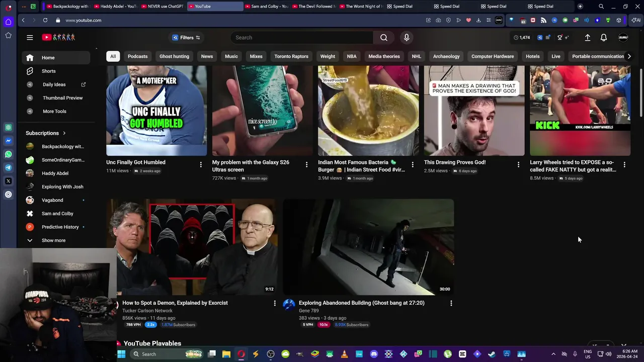Viewport: 644px width, 362px height.
Task: Open Windows Start button
Action: [x=121, y=354]
